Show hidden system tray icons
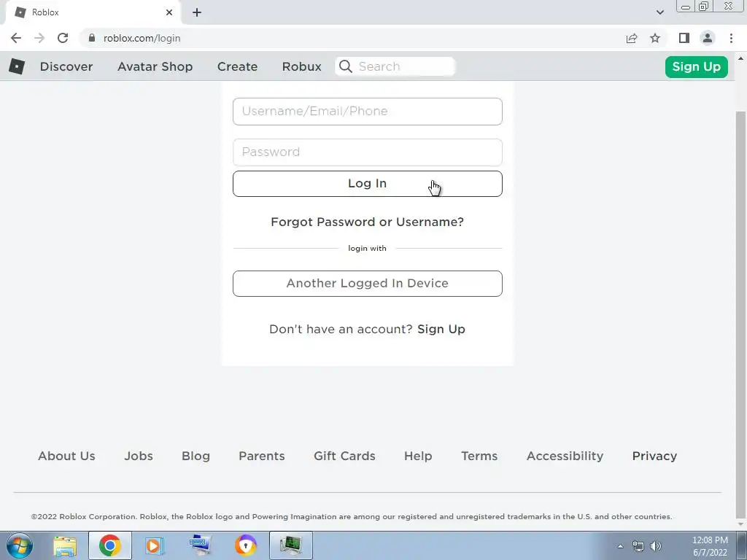 pos(620,546)
